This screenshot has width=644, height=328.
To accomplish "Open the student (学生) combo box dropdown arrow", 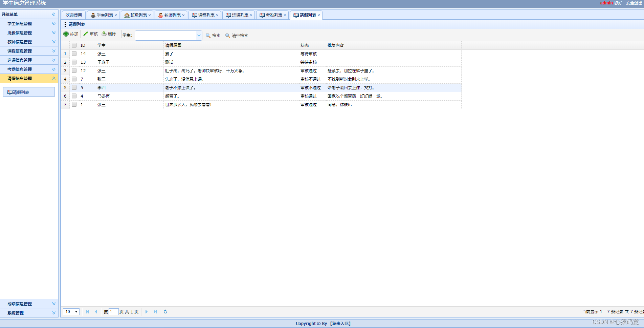I will [199, 36].
